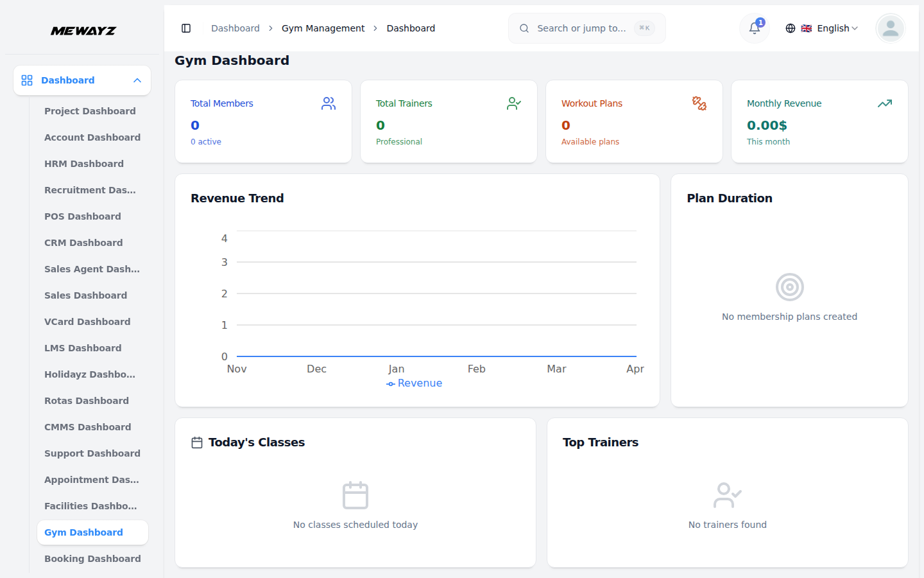Screen dimensions: 924x578
Task: Open the CRM Dashboard sidebar item
Action: pos(83,243)
